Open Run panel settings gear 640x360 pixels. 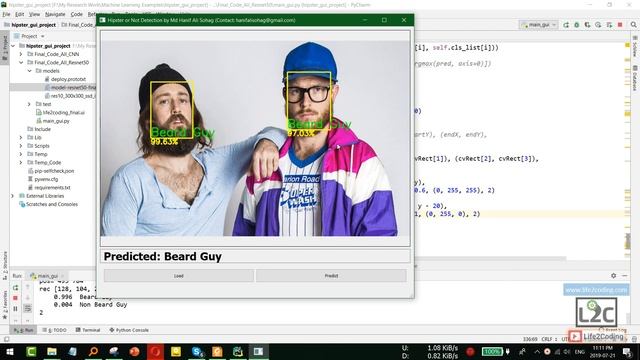(613, 276)
